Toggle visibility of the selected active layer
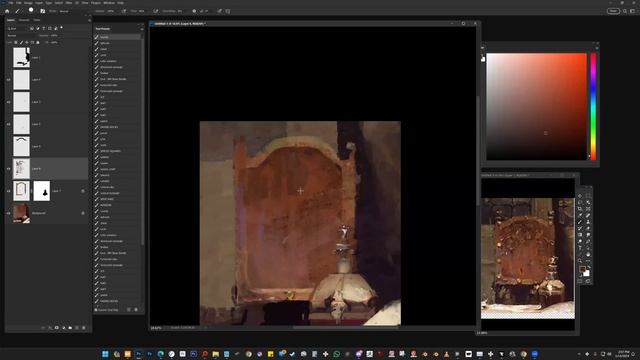The height and width of the screenshot is (360, 640). pyautogui.click(x=9, y=169)
